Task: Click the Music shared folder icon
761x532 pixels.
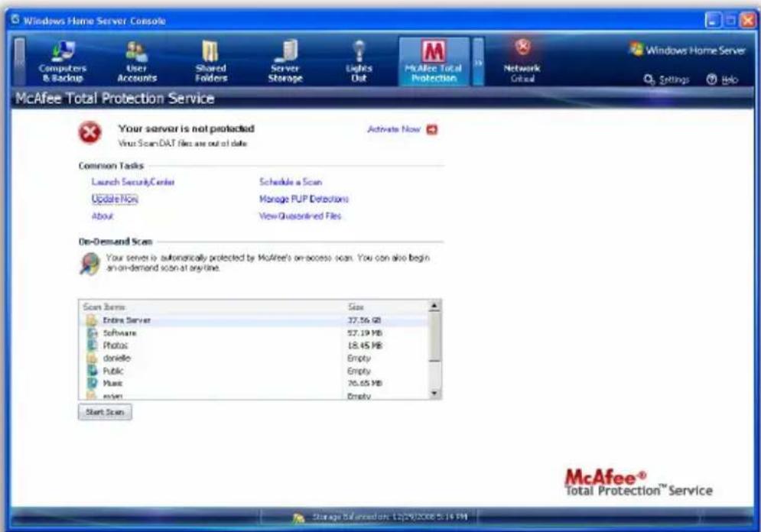Action: 92,383
